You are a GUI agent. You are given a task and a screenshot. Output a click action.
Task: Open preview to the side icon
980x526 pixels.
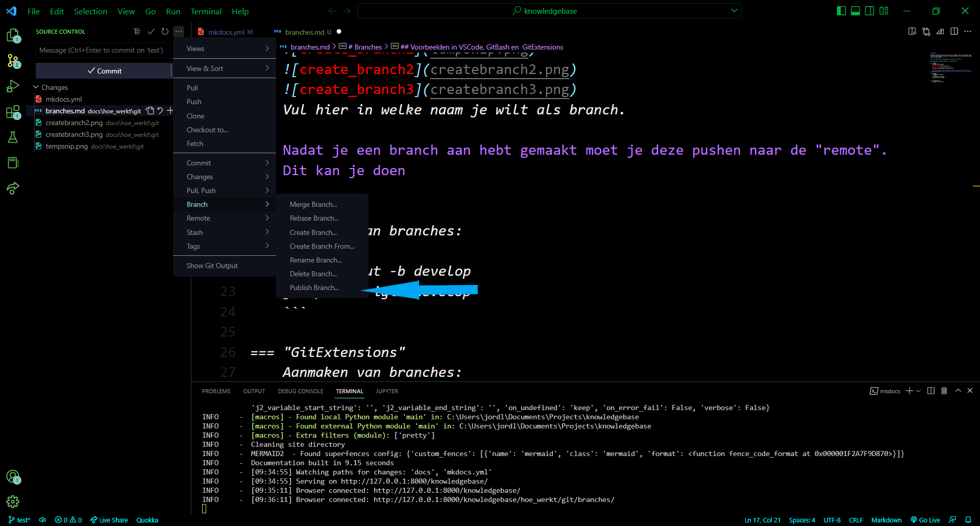tap(912, 32)
